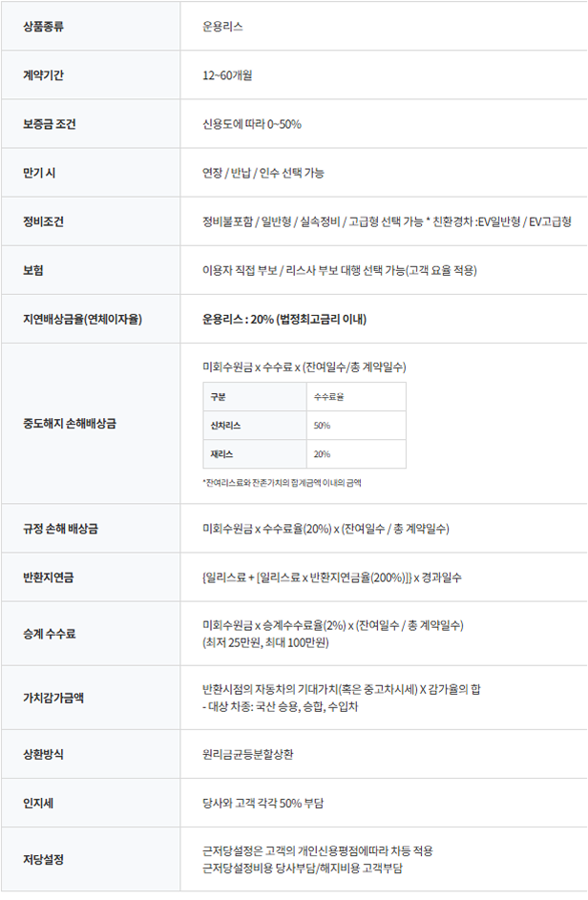Click the 구분 header in inner table
The width and height of the screenshot is (588, 900).
(x=220, y=396)
